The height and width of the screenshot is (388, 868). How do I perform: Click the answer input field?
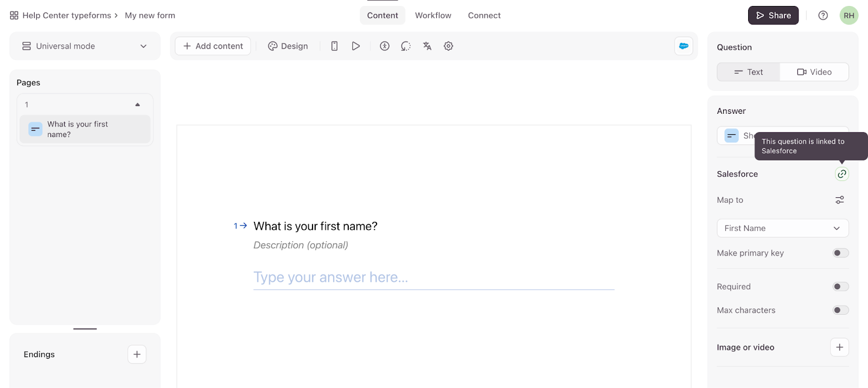click(x=433, y=277)
